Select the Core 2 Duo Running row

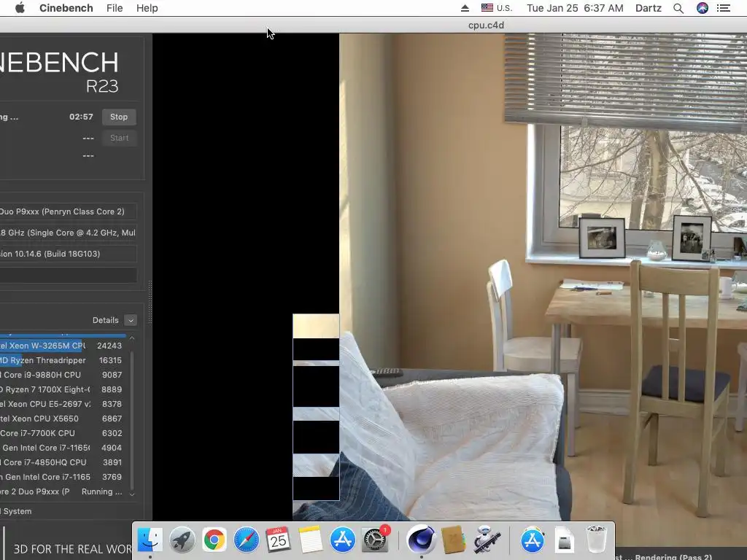[63, 491]
